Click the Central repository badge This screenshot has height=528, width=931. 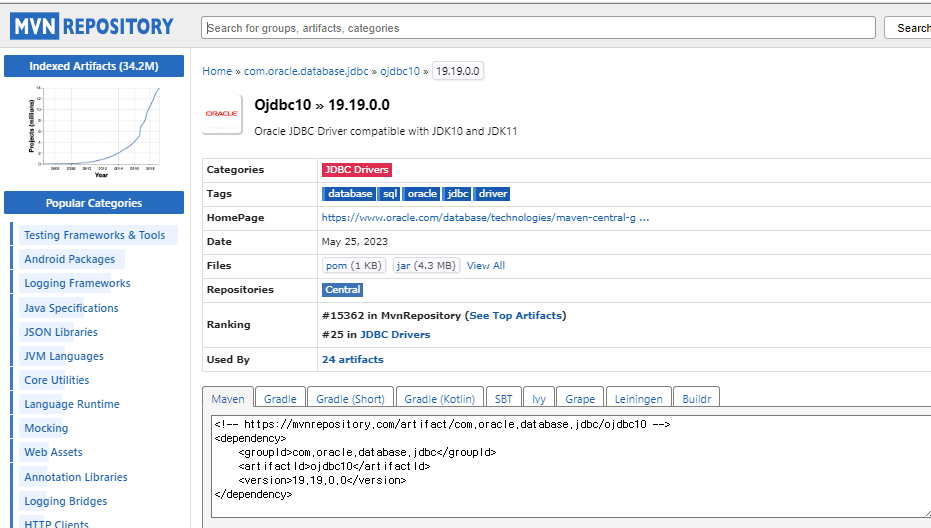coord(342,290)
